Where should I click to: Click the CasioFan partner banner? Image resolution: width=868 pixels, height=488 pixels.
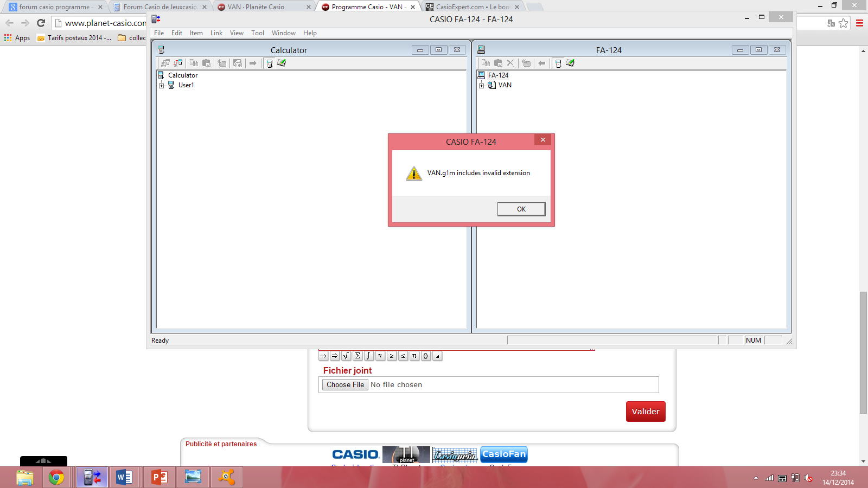[504, 454]
